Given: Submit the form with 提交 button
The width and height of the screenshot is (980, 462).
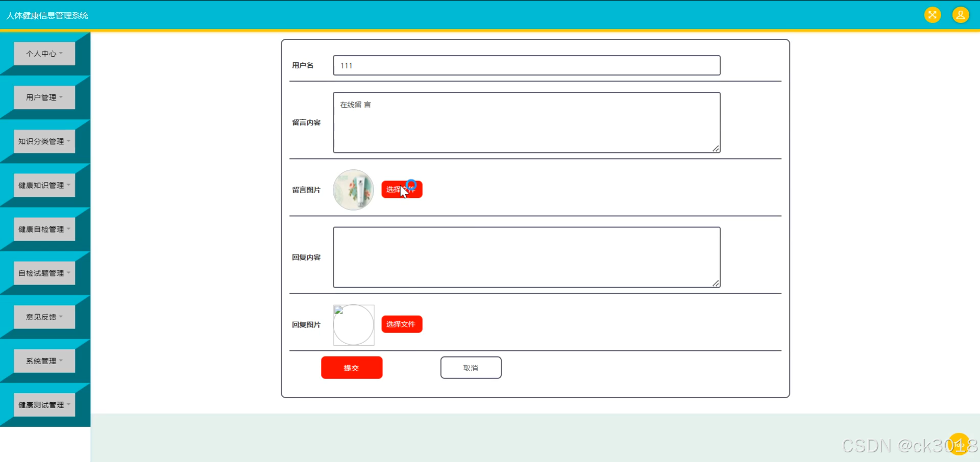Looking at the screenshot, I should [x=352, y=368].
